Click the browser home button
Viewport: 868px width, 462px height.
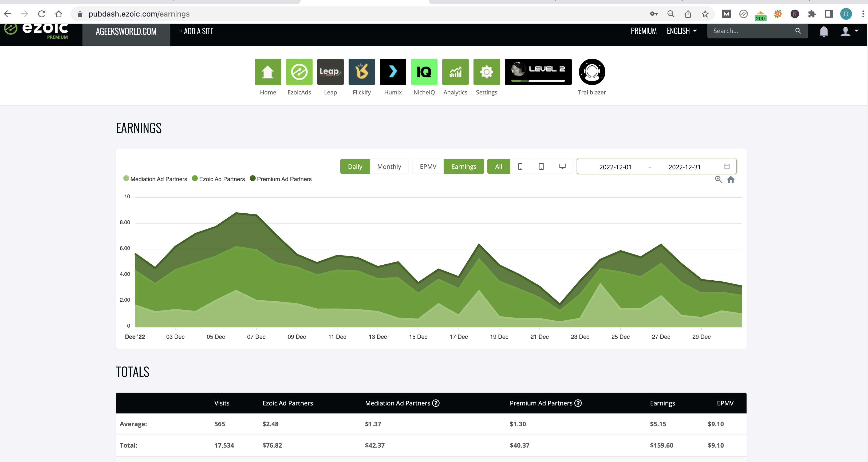point(59,14)
